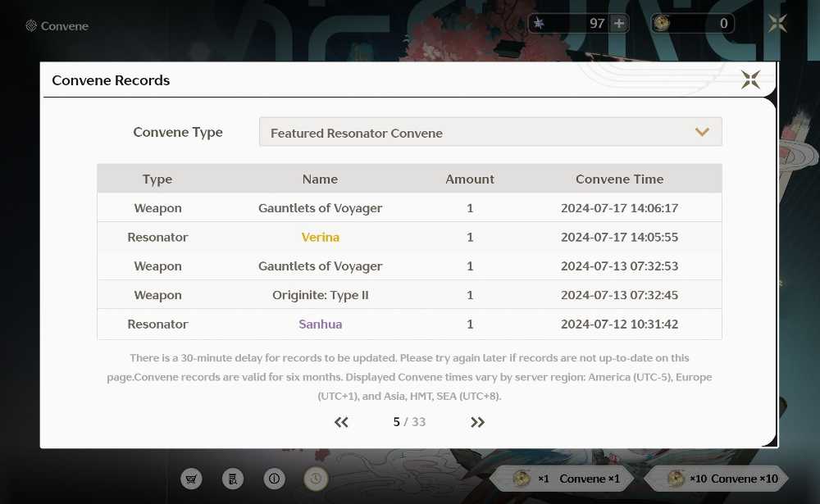The width and height of the screenshot is (820, 504).
Task: Click the timestamp 2024-07-12 10:31:42
Action: point(619,324)
